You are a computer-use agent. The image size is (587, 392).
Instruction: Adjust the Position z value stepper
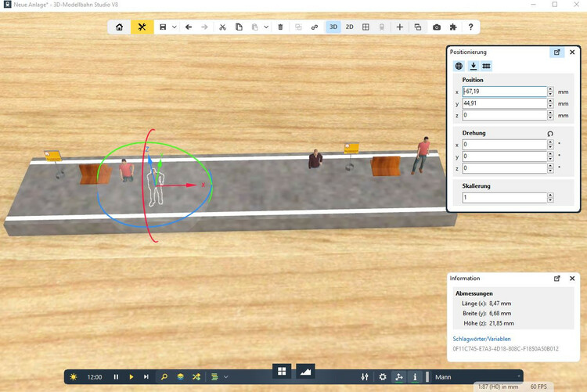pos(550,115)
